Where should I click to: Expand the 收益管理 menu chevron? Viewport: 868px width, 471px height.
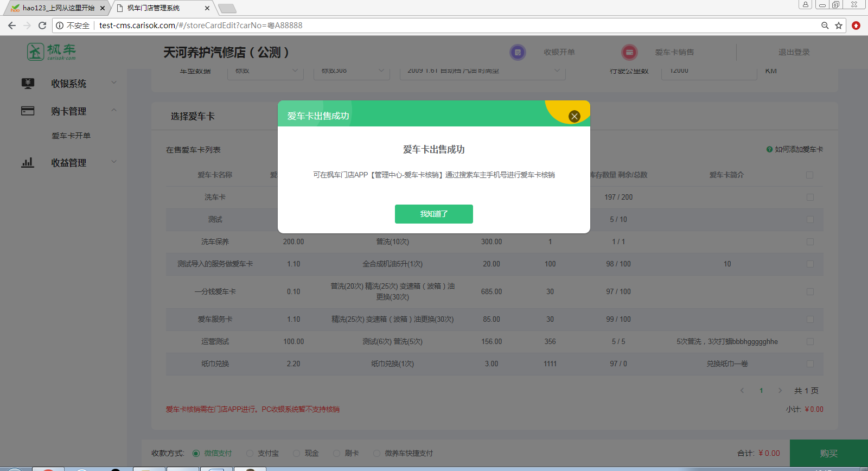point(114,162)
